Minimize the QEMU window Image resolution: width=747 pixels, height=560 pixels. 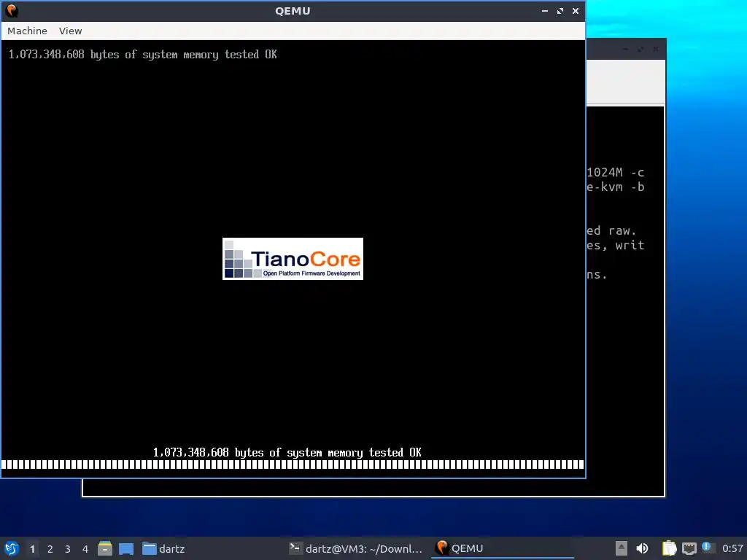click(x=544, y=11)
